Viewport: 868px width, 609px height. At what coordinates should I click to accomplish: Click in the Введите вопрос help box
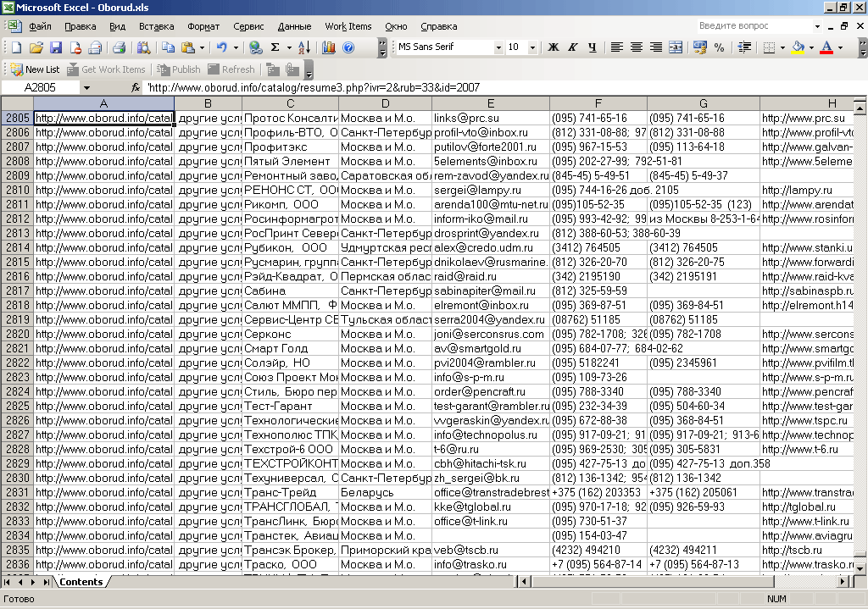coord(754,26)
